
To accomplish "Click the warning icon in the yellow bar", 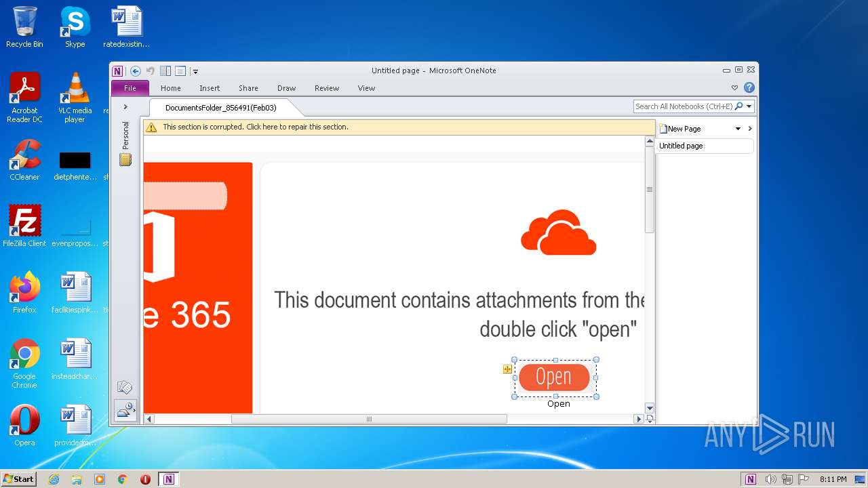I will (x=151, y=127).
